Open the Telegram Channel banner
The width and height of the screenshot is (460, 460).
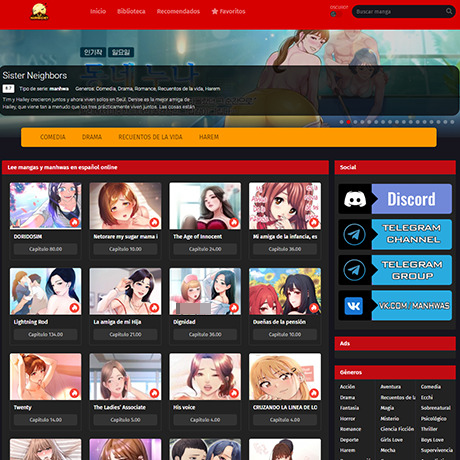(x=395, y=234)
